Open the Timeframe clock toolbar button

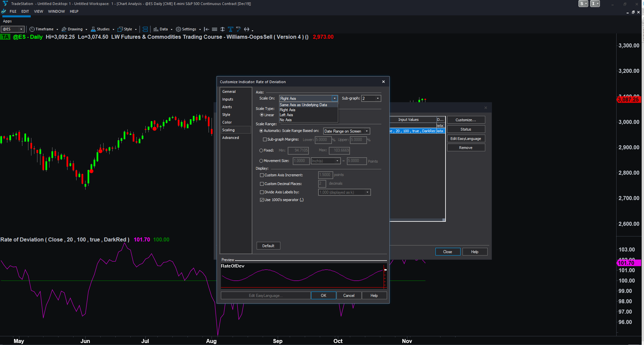(44, 29)
